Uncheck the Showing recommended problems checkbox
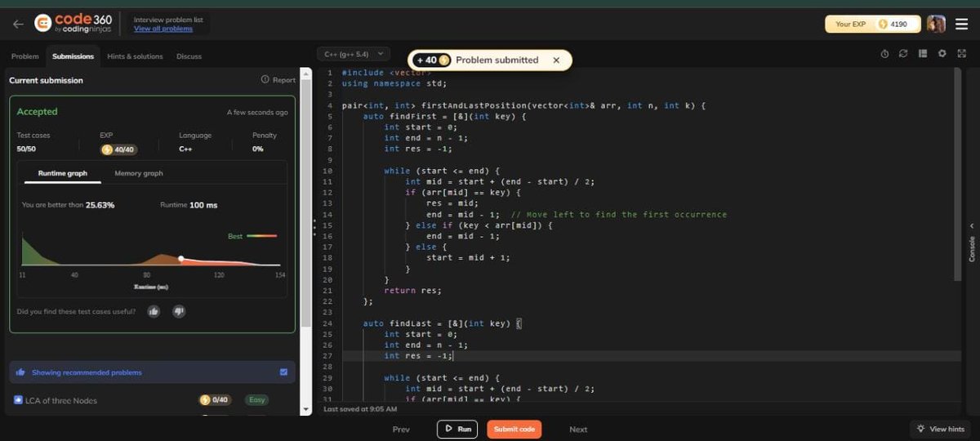Image resolution: width=980 pixels, height=441 pixels. [283, 372]
